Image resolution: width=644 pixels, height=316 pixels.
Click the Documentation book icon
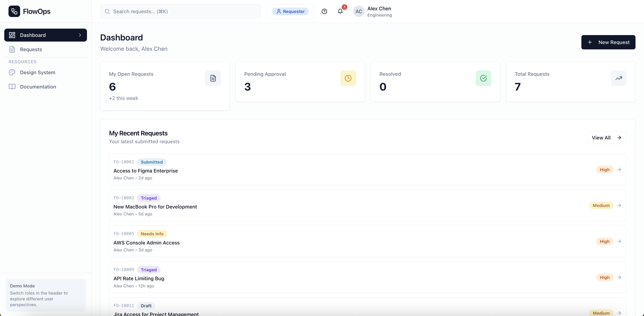[12, 87]
